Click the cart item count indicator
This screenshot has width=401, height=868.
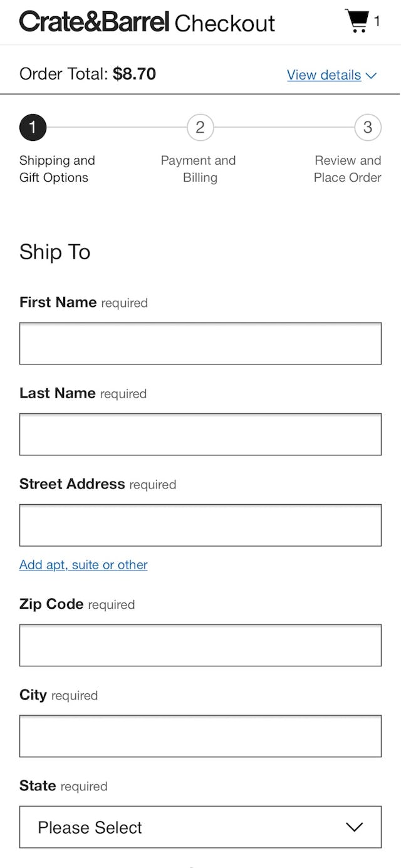377,21
